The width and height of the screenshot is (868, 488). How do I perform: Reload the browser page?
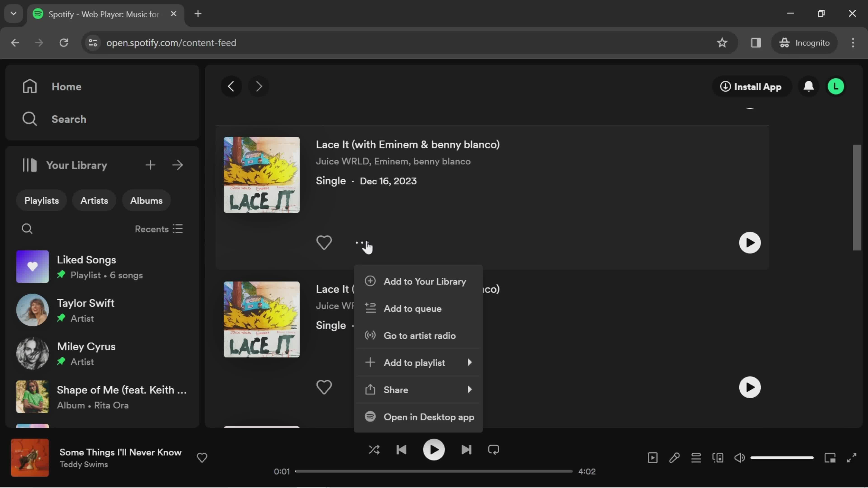[x=64, y=43]
